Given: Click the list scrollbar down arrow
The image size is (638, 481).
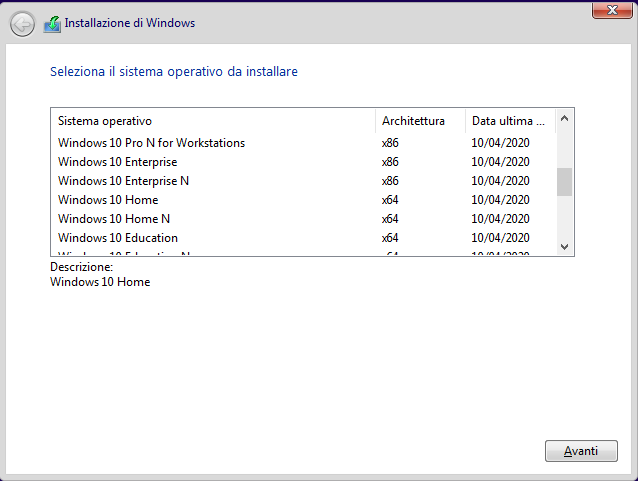Looking at the screenshot, I should coord(564,247).
